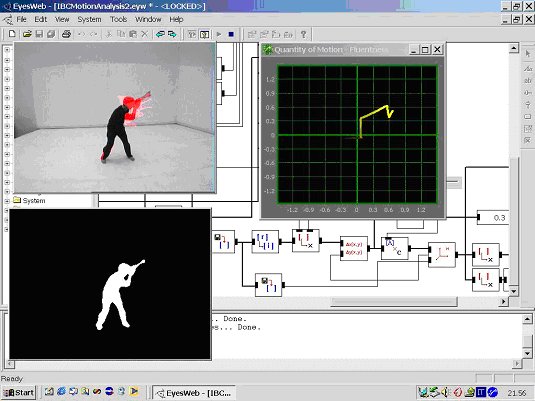Screen dimensions: 535x401
Task: Click the green back navigation arrow icon
Action: click(160, 34)
